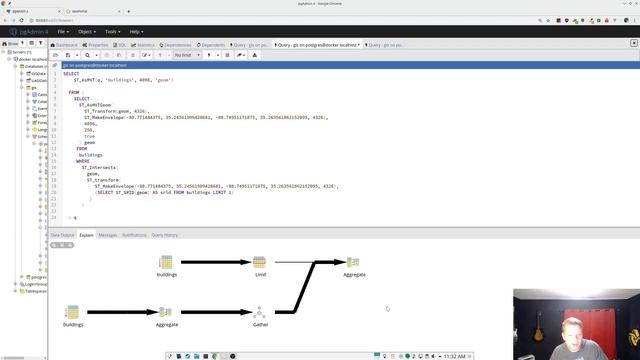
Task: Open a new Chrome tab with plus button
Action: coord(129,11)
